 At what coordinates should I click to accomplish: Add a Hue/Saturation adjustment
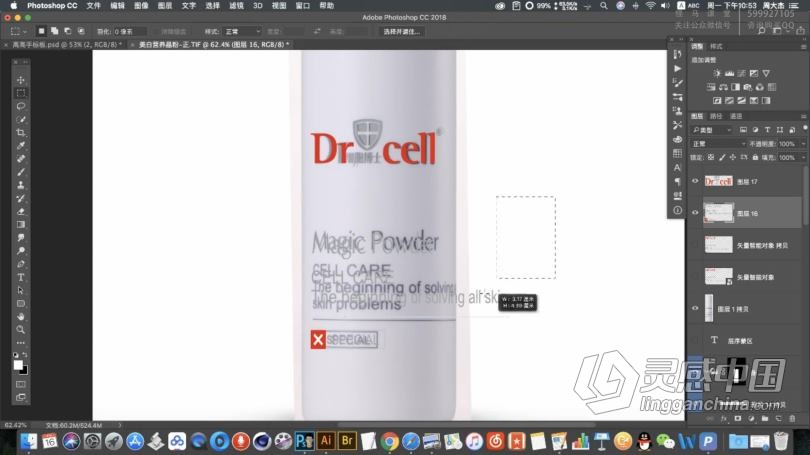[x=711, y=87]
